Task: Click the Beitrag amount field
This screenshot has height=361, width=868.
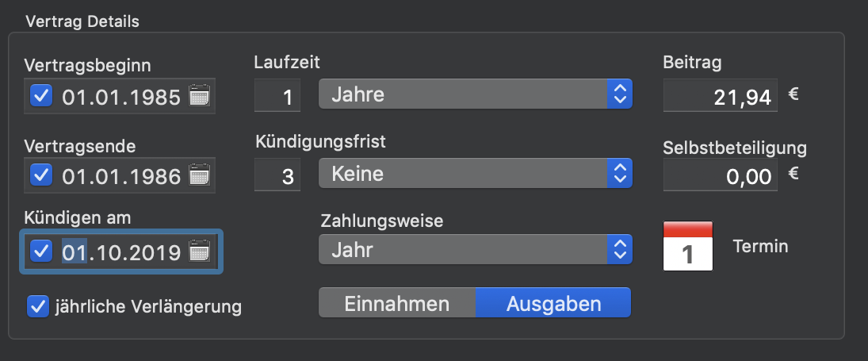Action: [x=721, y=96]
